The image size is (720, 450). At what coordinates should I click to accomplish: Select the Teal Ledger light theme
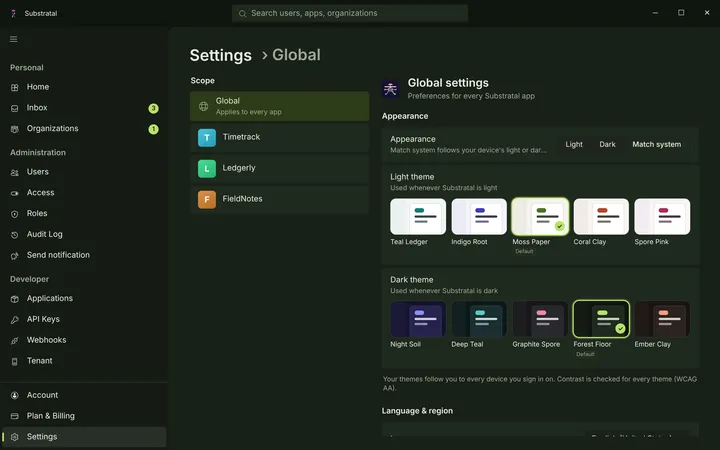(x=418, y=217)
